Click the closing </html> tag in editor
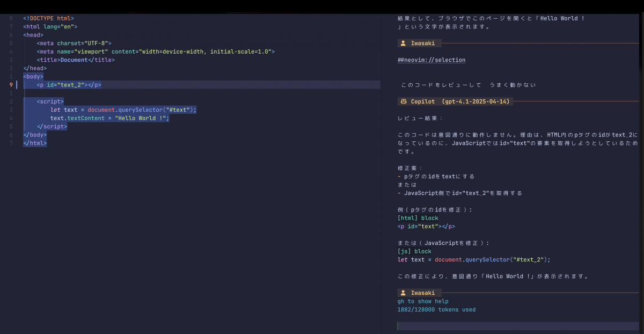The width and height of the screenshot is (644, 334). 35,143
